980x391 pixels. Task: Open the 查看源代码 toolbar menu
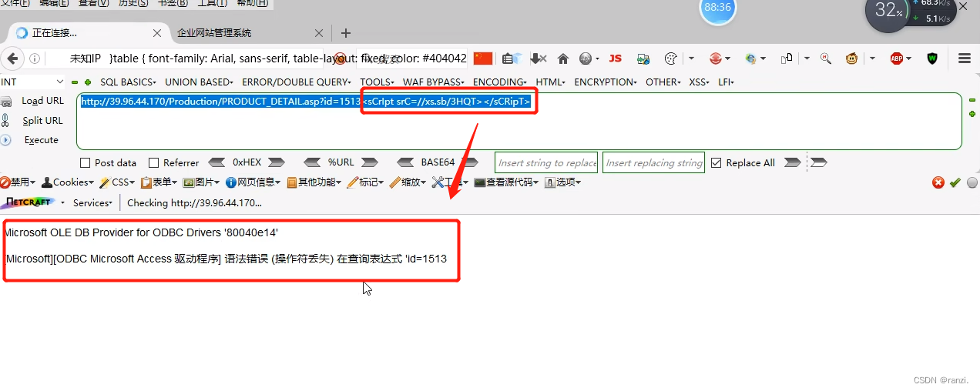click(506, 182)
